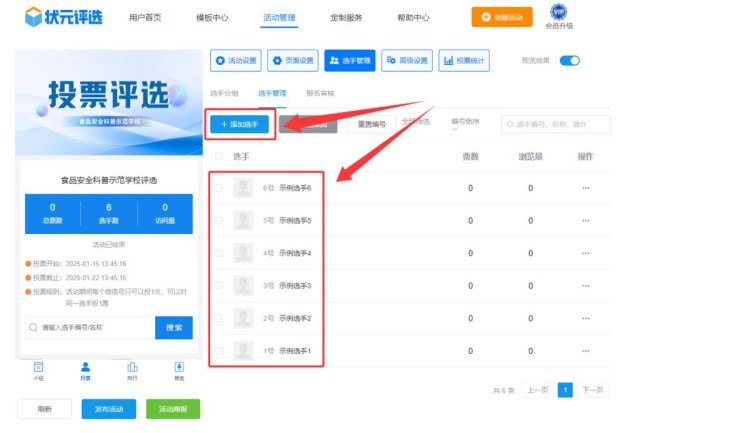Open the 介绍 tab icon in phone preview
The image size is (750, 433).
pos(38,368)
